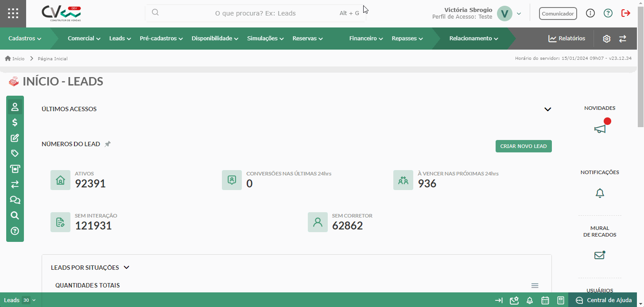Open the Pré-cadastros dropdown menu
644x307 pixels.
(161, 39)
